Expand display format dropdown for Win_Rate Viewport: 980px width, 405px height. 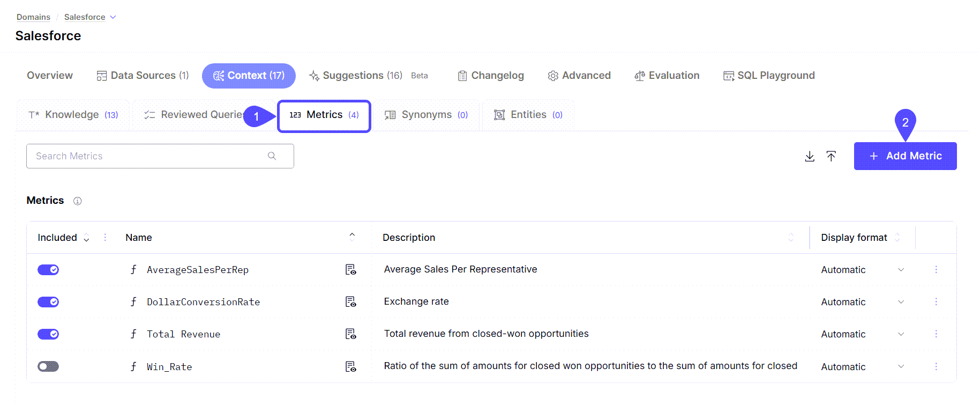(901, 366)
